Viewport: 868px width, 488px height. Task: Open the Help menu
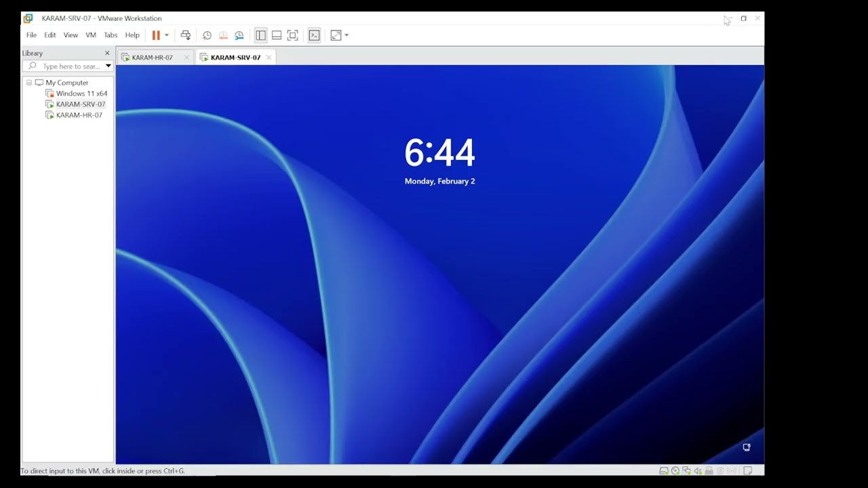point(132,35)
